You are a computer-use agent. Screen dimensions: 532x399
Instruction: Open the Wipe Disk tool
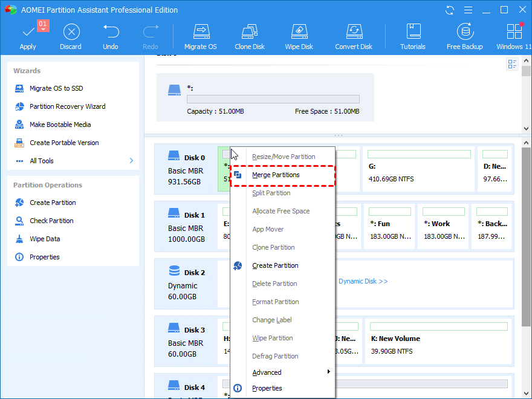click(299, 33)
